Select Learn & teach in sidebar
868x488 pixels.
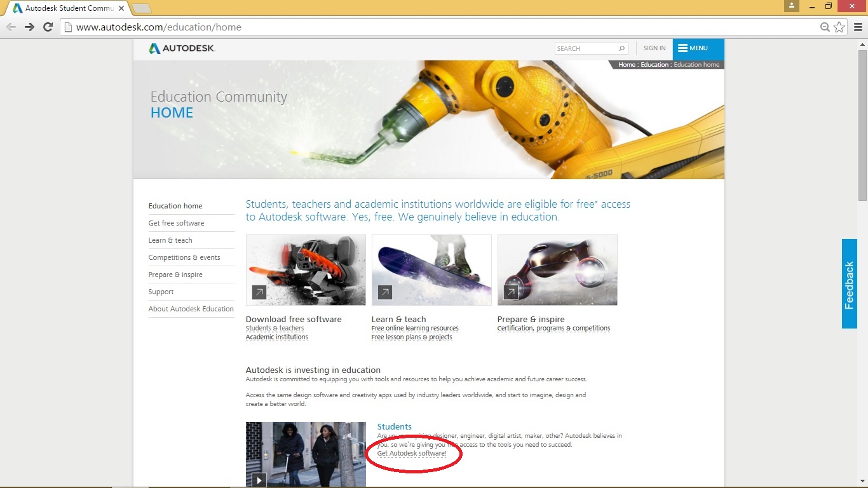pyautogui.click(x=170, y=240)
